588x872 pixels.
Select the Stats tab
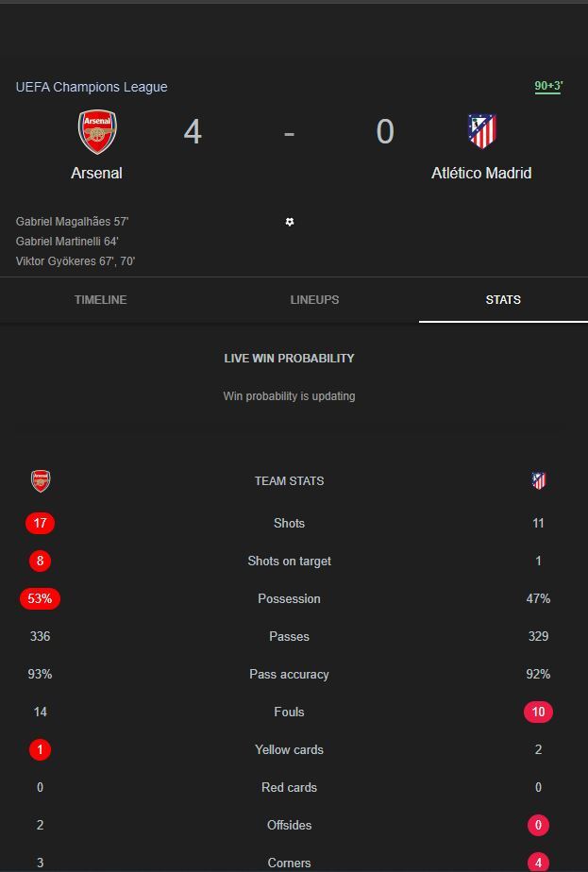click(503, 300)
